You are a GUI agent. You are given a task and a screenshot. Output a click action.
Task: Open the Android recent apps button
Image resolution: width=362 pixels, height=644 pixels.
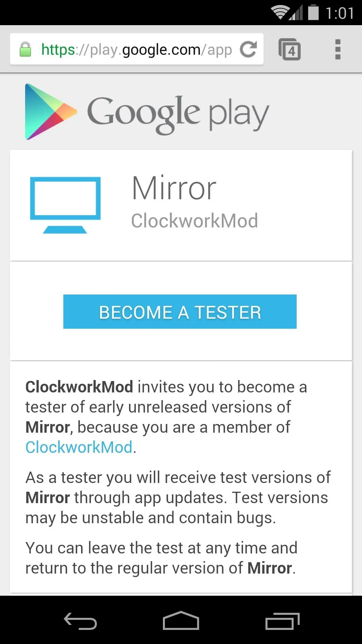pyautogui.click(x=282, y=621)
